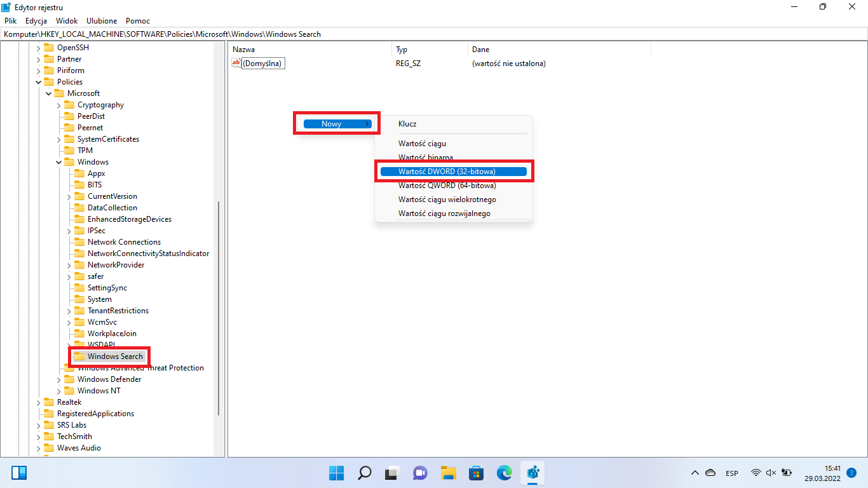Select Wartość DWORD (32-bitowa) entry
868x488 pixels.
(x=454, y=172)
